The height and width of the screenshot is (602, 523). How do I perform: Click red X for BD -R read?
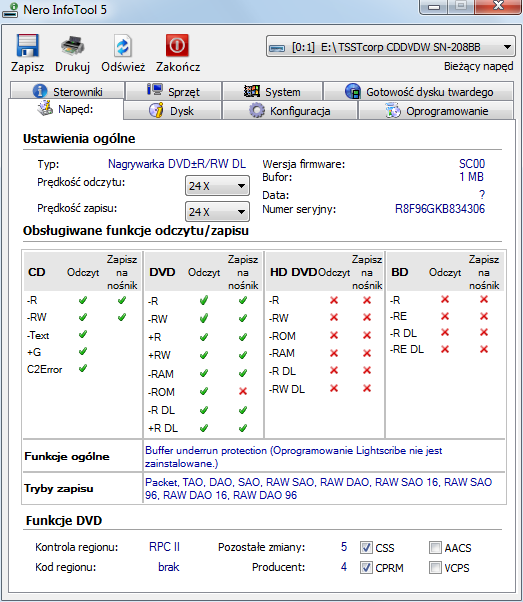pos(445,299)
